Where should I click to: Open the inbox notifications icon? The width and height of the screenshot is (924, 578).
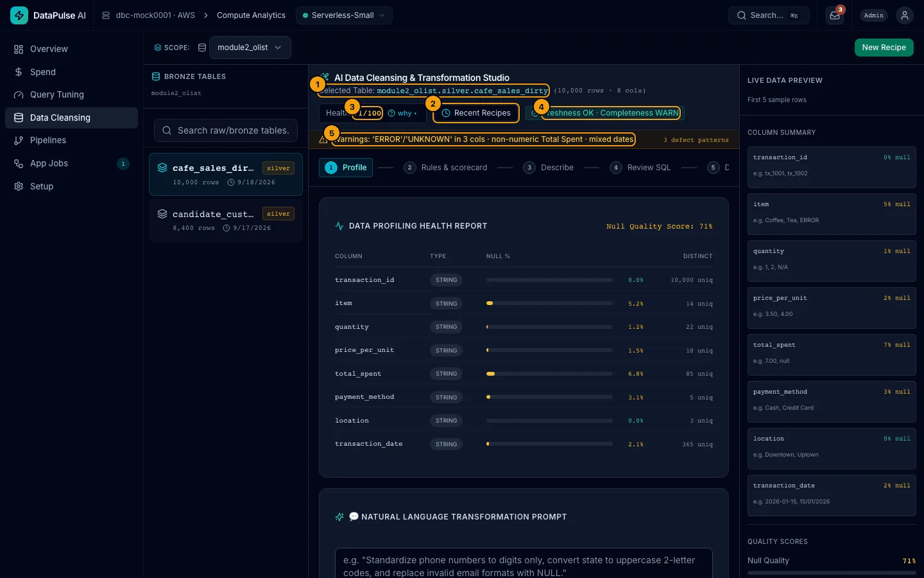point(835,15)
